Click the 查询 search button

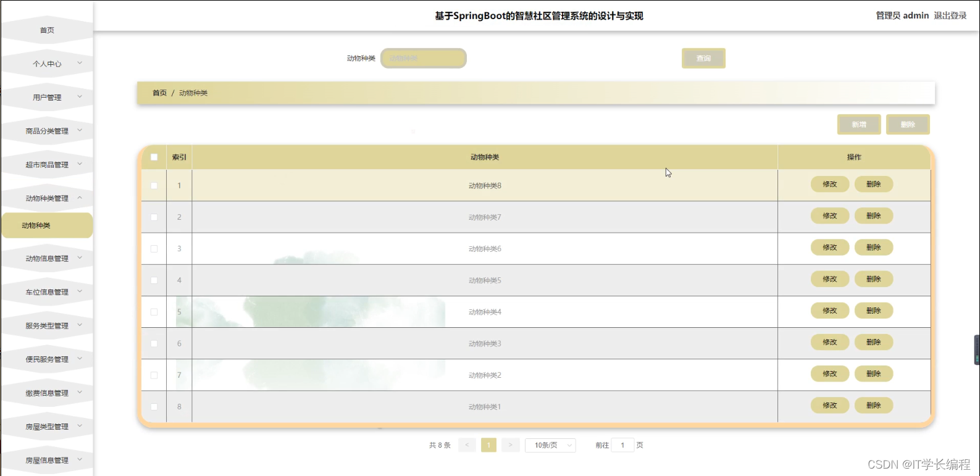[703, 58]
